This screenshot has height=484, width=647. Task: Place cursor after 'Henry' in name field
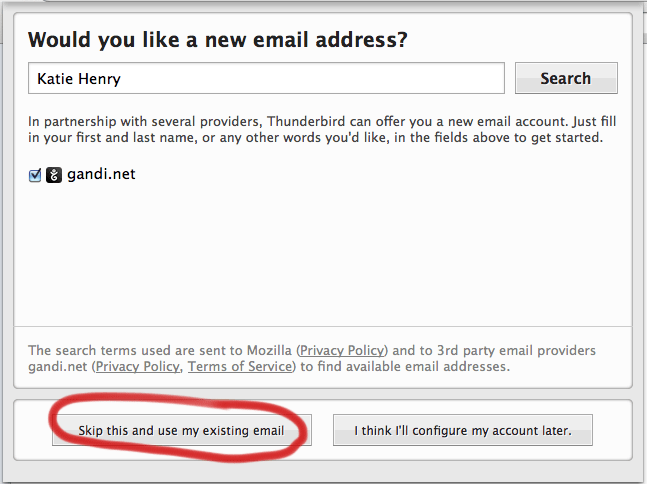click(x=122, y=78)
